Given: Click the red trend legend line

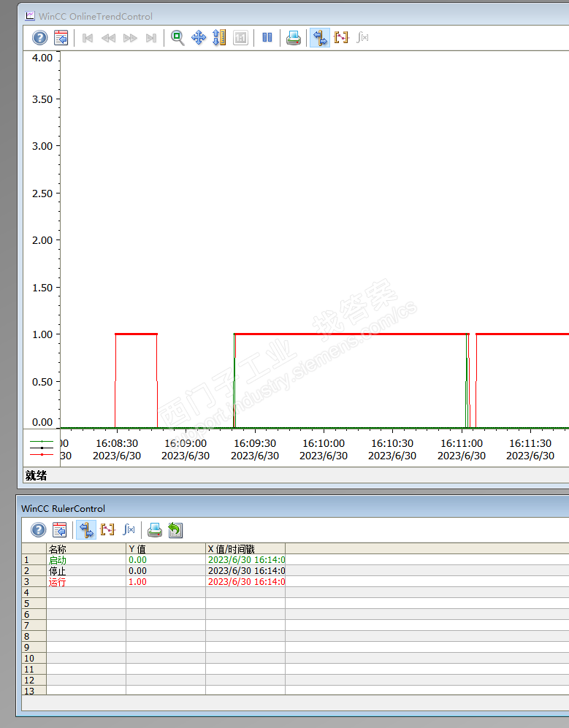Looking at the screenshot, I should click(42, 454).
